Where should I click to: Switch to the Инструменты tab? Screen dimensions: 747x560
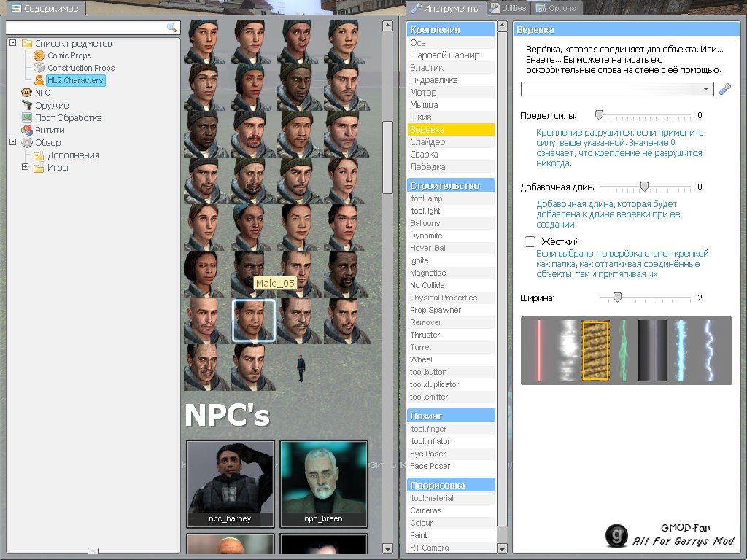coord(446,8)
